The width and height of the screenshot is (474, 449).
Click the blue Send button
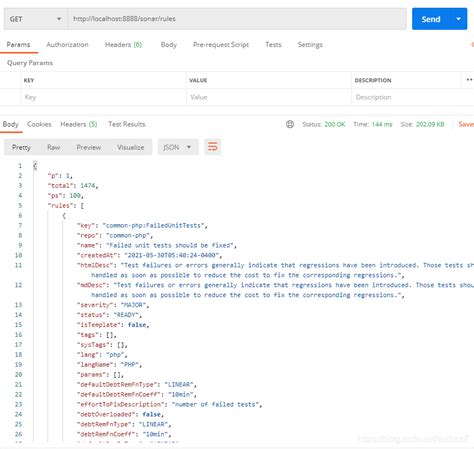pyautogui.click(x=431, y=19)
